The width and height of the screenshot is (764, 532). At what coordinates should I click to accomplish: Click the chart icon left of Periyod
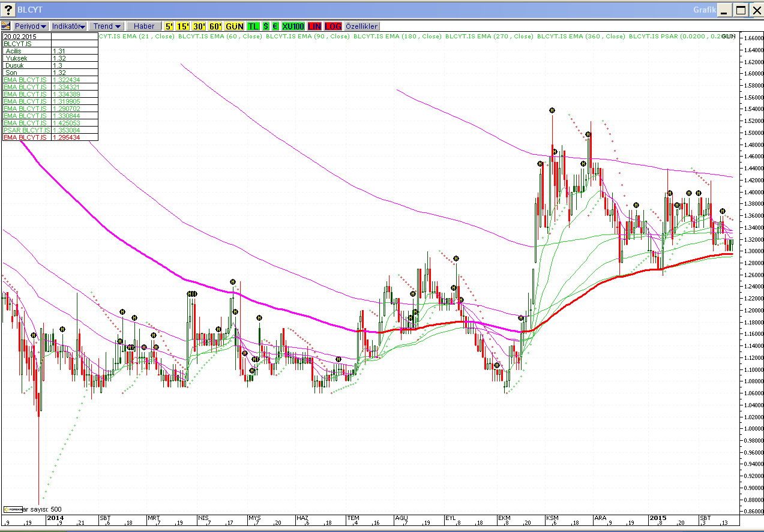[x=6, y=26]
